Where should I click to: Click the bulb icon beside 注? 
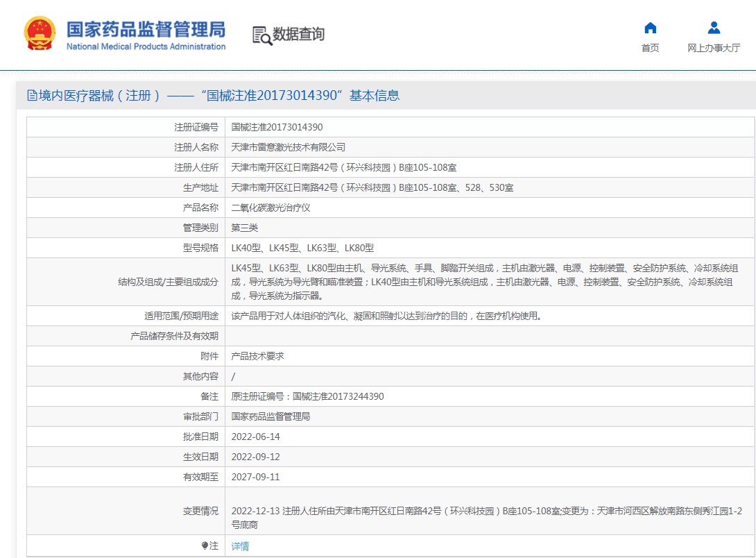205,546
